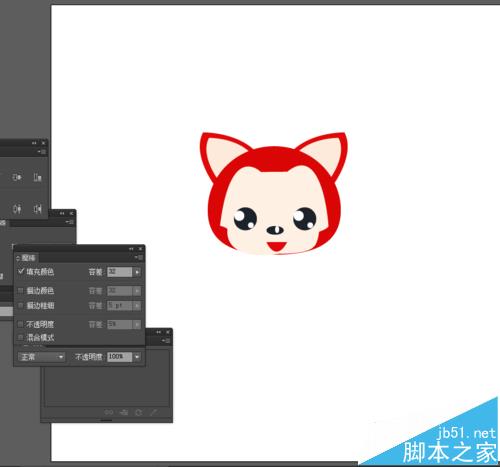Image resolution: width=500 pixels, height=467 pixels.
Task: Click the fox's black nose
Action: (275, 230)
